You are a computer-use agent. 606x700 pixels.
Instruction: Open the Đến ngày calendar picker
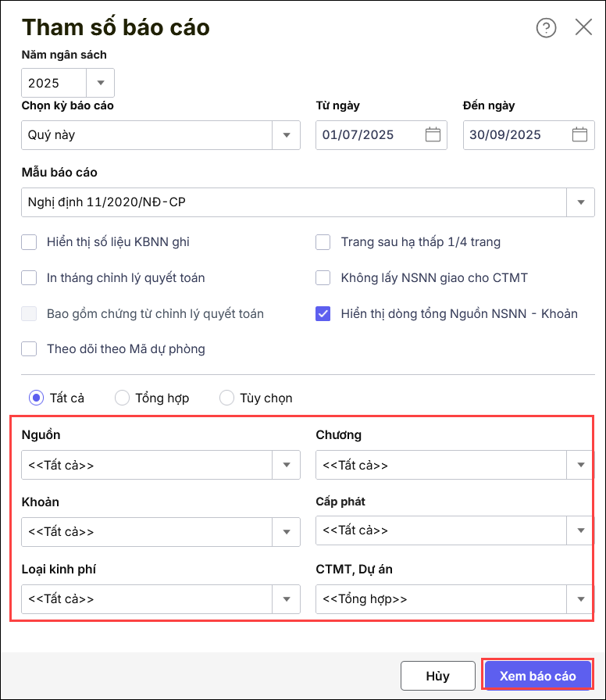(x=579, y=134)
